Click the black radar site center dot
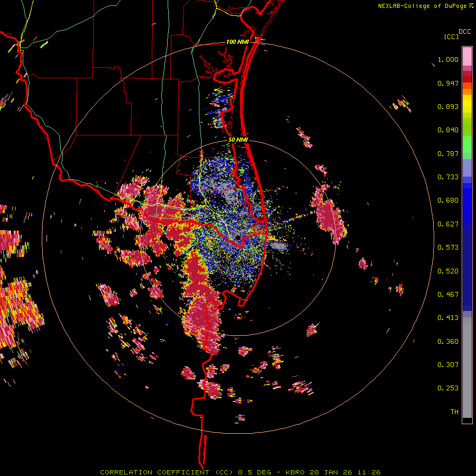 click(x=237, y=237)
